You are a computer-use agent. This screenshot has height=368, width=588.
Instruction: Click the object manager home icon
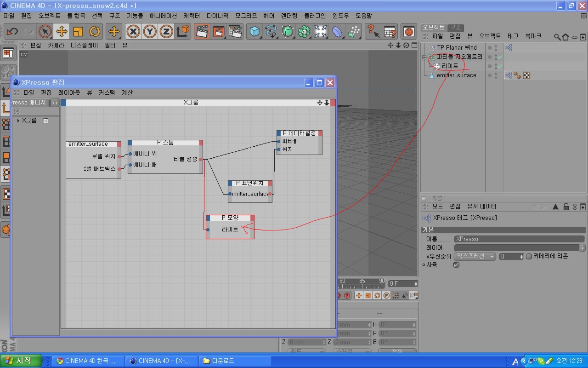(x=565, y=36)
